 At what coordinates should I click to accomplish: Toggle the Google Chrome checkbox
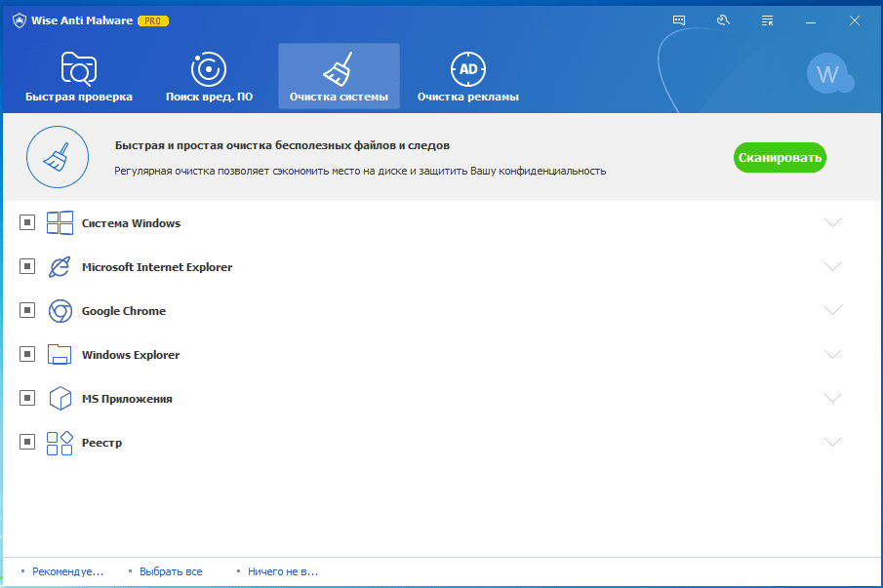27,310
